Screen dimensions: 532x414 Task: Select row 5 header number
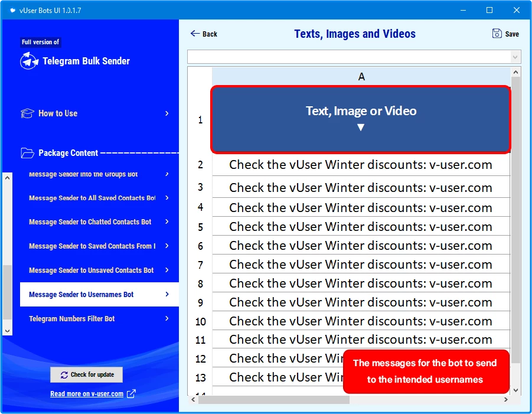click(x=200, y=226)
